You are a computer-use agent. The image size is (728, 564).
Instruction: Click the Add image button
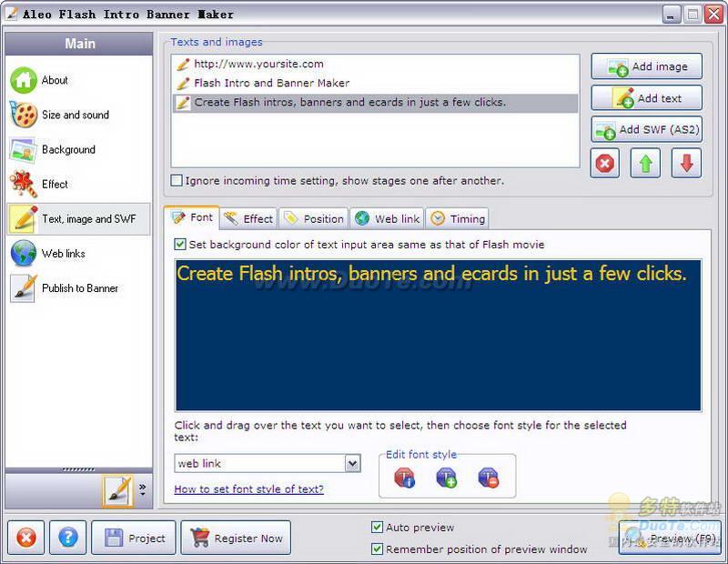pos(646,66)
